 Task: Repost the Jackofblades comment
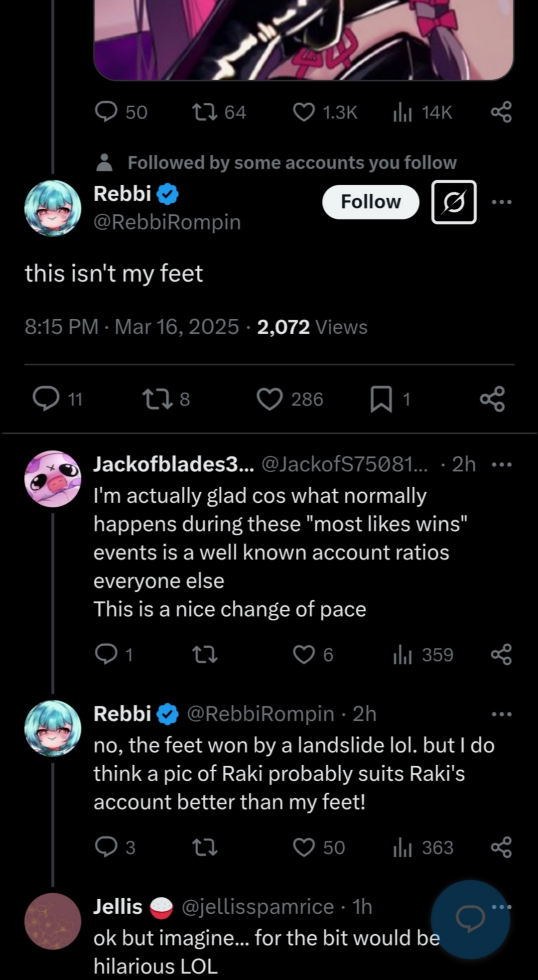pos(205,655)
